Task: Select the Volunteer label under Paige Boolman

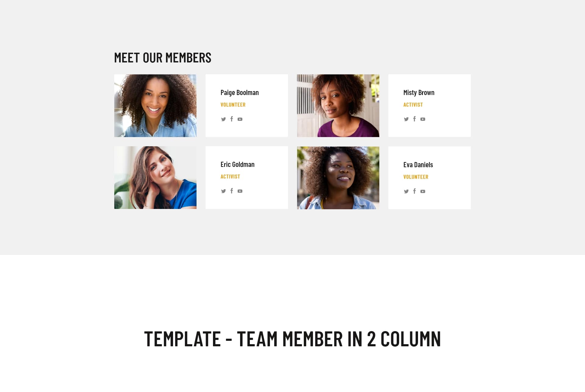Action: pyautogui.click(x=232, y=104)
